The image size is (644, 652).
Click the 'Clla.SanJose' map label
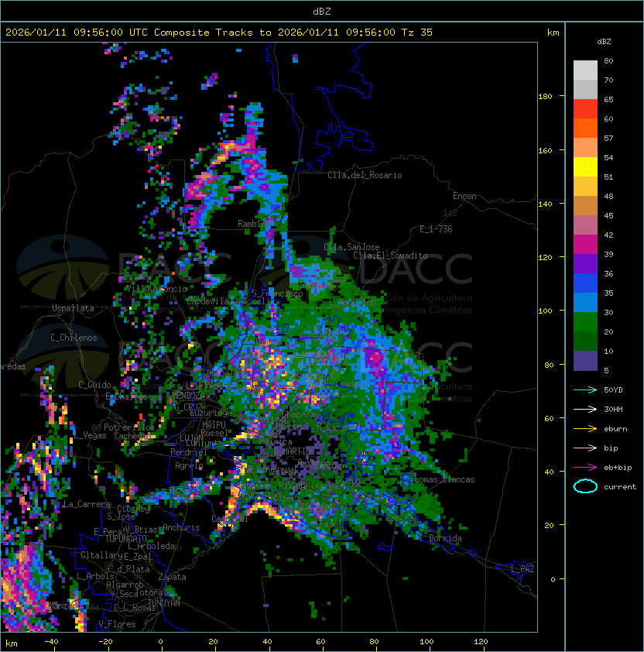(351, 247)
